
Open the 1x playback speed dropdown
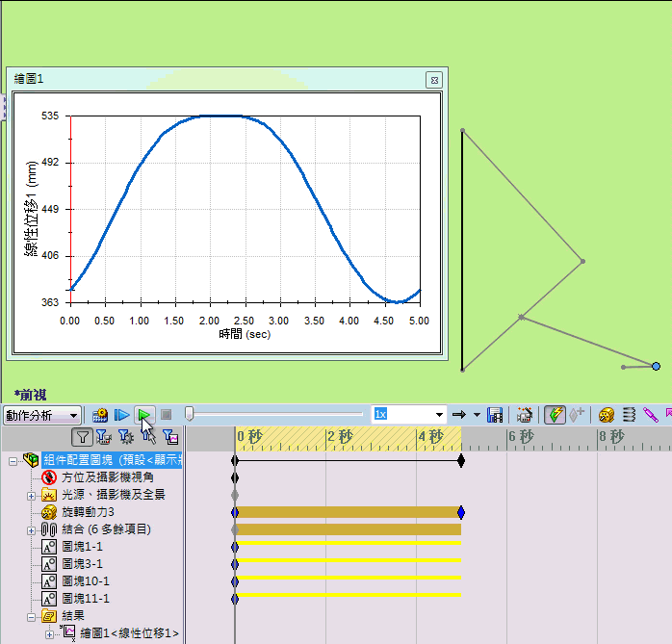(439, 415)
